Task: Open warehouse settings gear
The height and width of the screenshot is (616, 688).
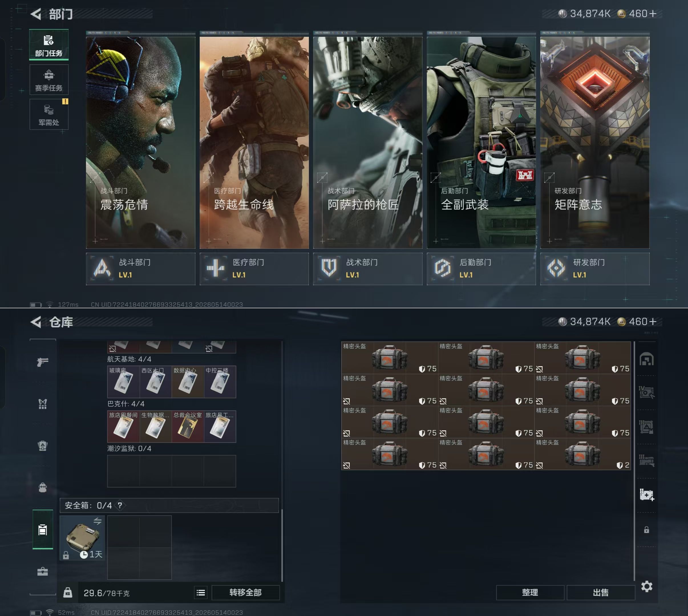Action: (646, 586)
